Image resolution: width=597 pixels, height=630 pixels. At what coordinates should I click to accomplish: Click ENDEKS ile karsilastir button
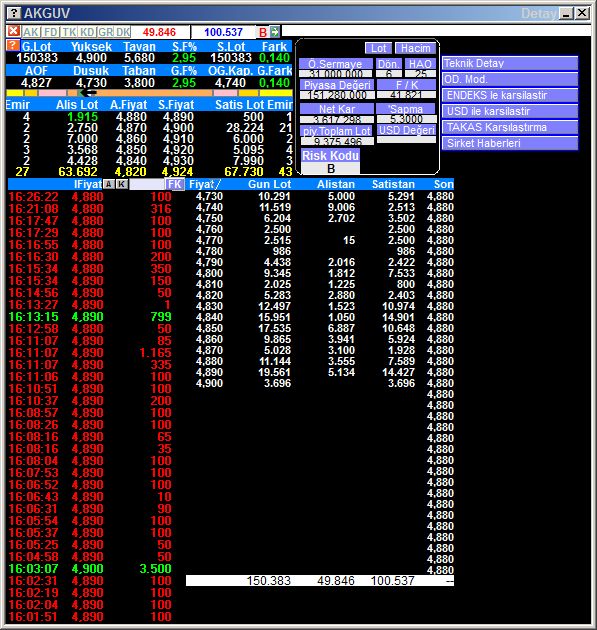510,96
